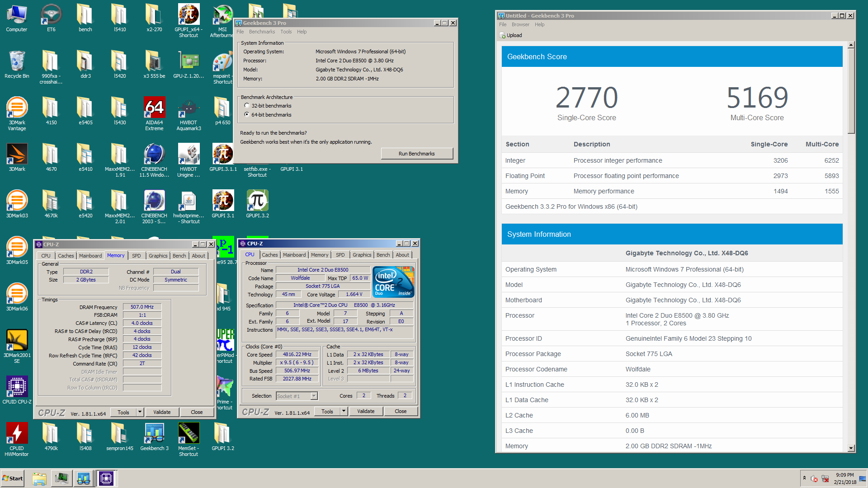Image resolution: width=868 pixels, height=488 pixels.
Task: Select 64-bit benchmarks radio option
Action: pyautogui.click(x=247, y=115)
